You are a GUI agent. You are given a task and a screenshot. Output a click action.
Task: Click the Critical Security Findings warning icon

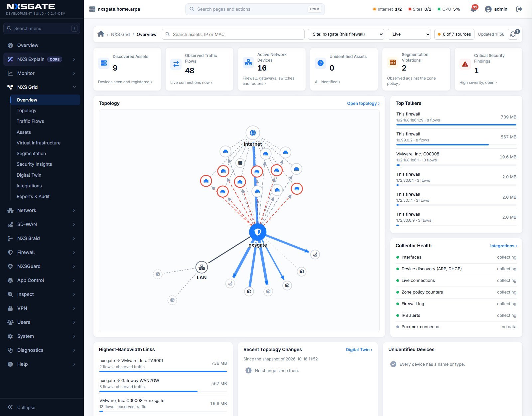[465, 64]
